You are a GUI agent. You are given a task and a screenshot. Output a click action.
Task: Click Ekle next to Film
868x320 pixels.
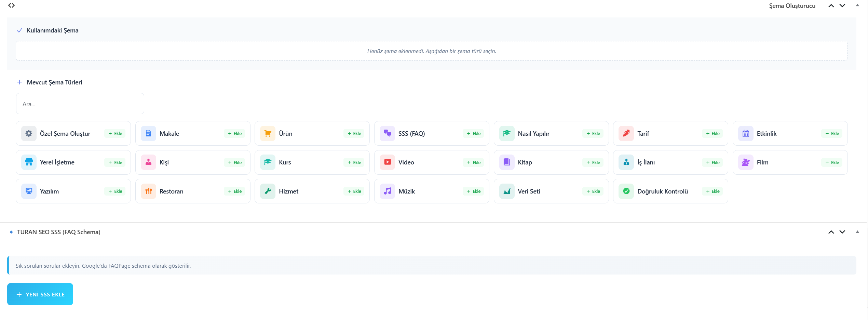tap(832, 162)
